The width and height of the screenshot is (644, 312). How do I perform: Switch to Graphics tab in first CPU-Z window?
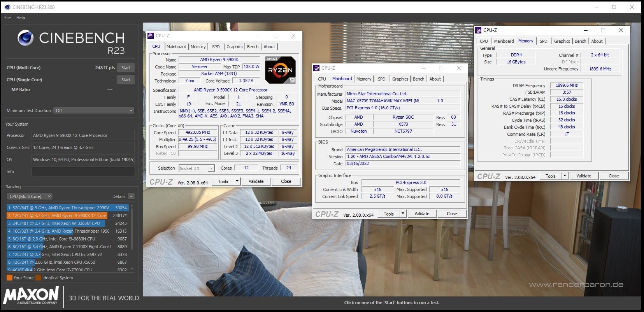(x=235, y=47)
